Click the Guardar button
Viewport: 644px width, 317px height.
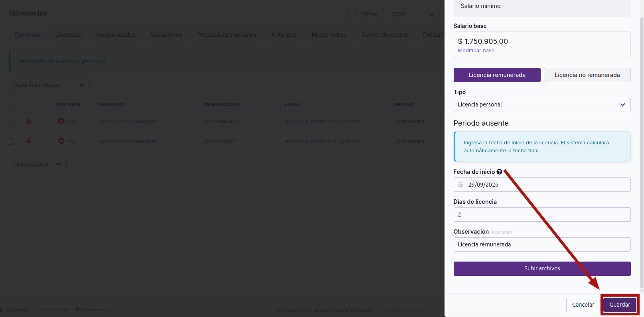pyautogui.click(x=620, y=305)
